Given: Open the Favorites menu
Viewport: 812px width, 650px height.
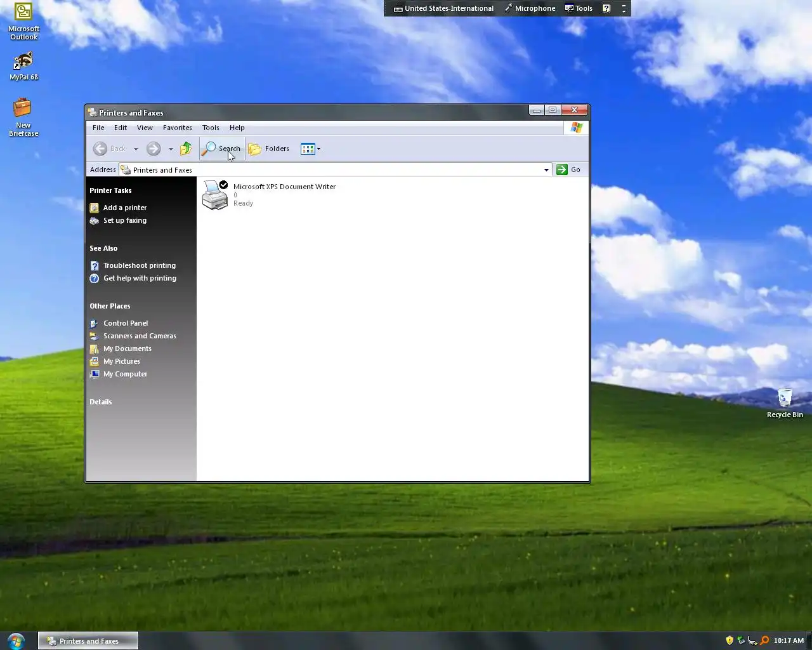Looking at the screenshot, I should coord(178,128).
